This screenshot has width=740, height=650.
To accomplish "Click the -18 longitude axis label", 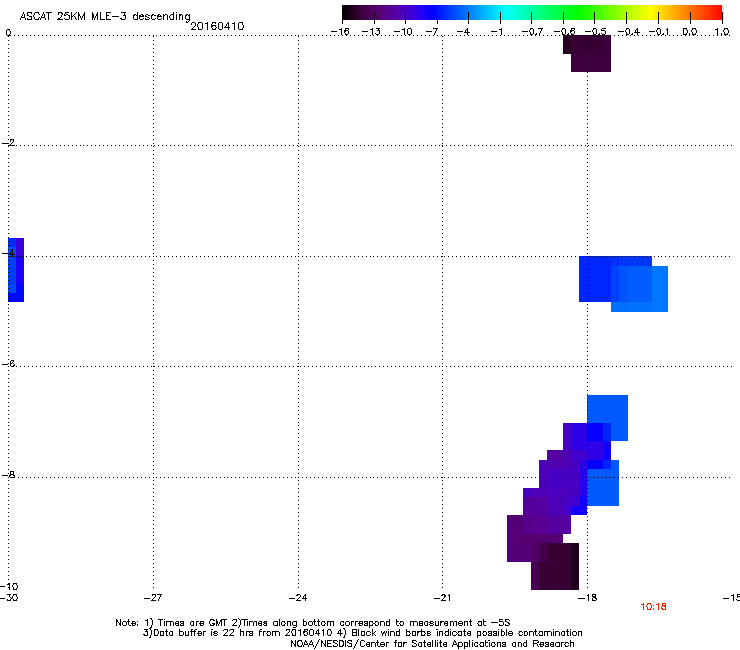I will point(588,598).
